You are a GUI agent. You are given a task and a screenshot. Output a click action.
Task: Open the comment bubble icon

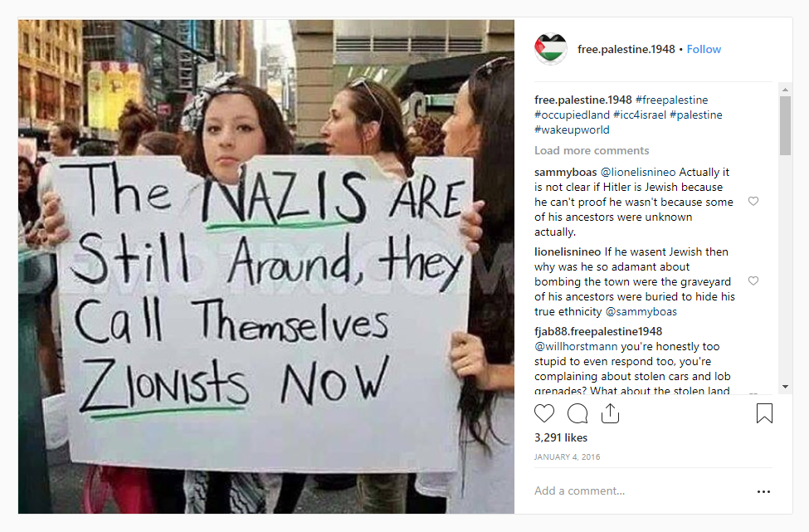click(578, 413)
